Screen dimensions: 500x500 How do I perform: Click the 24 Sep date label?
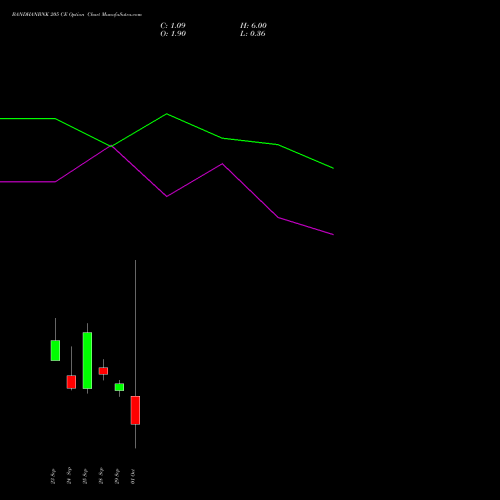coord(69,476)
